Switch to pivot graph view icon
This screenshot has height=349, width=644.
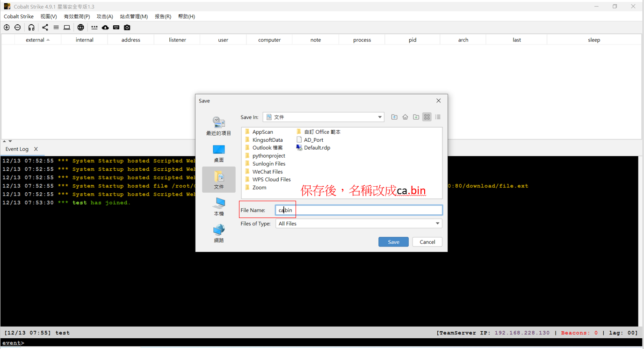coord(45,28)
